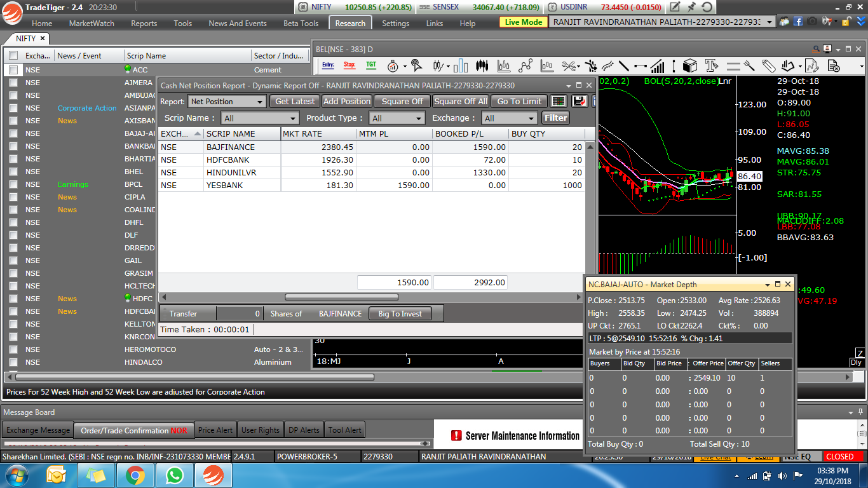This screenshot has height=488, width=868.
Task: Tick the checkbox for GAIL row
Action: click(13, 261)
